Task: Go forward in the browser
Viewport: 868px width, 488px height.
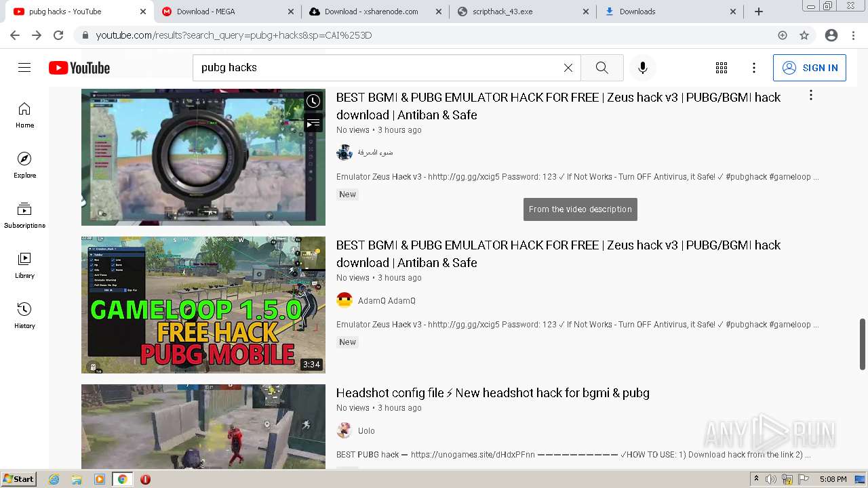Action: 37,35
